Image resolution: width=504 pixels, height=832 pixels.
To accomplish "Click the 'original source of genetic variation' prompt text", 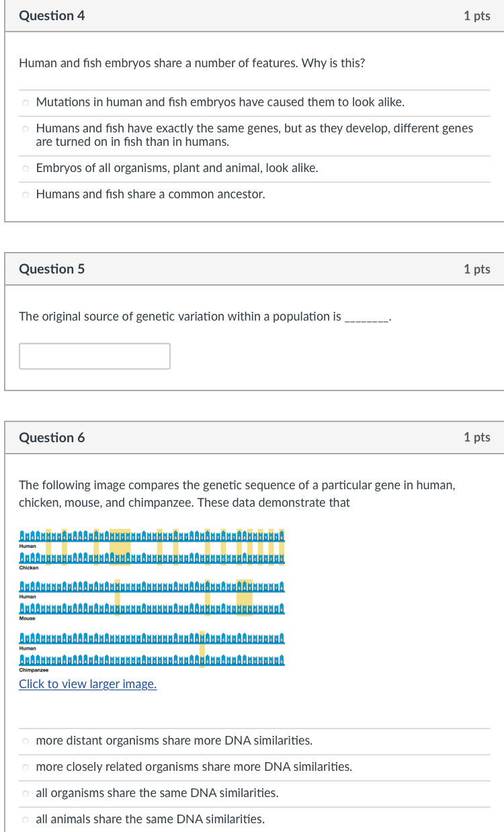I will click(x=180, y=317).
